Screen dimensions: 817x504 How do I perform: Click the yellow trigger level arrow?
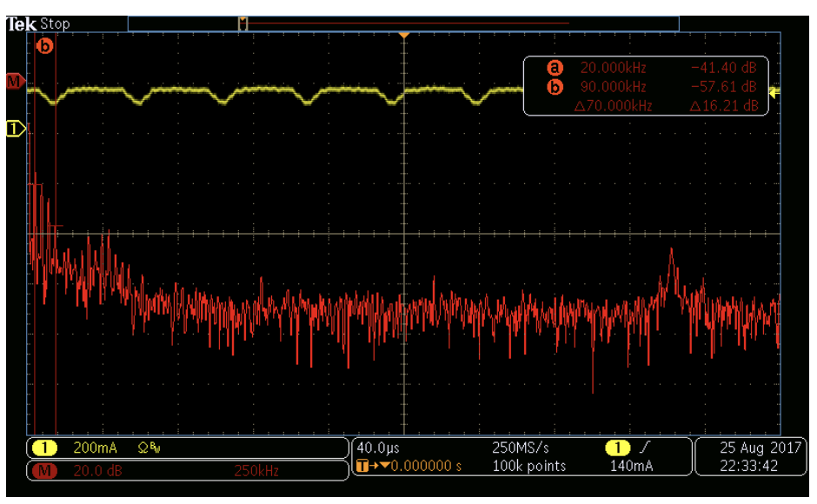click(x=774, y=92)
